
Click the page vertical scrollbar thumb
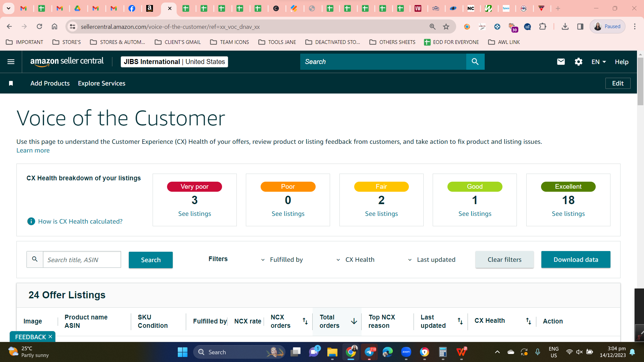tap(640, 81)
